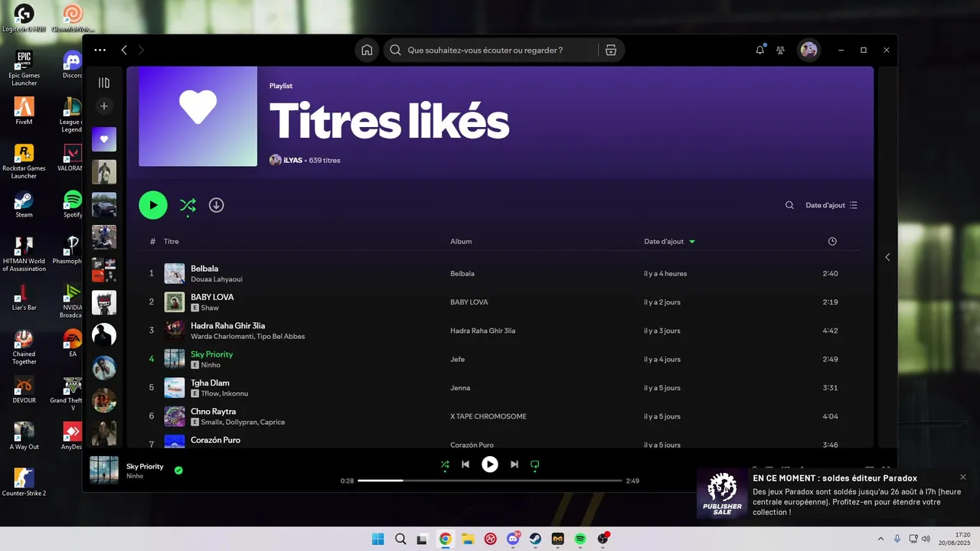Select the BABY LOVA track title
This screenshot has width=980, height=551.
[212, 297]
